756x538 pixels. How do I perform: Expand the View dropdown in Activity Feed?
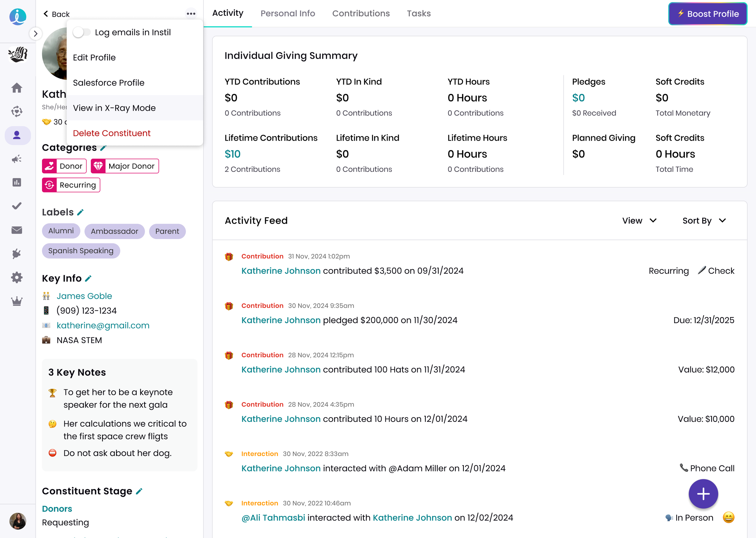pyautogui.click(x=639, y=221)
